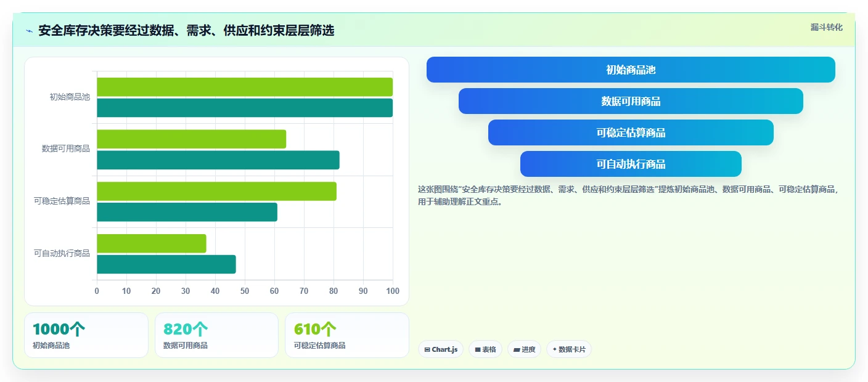Select the card title about 安全库存决策
The image size is (868, 382).
pos(186,30)
